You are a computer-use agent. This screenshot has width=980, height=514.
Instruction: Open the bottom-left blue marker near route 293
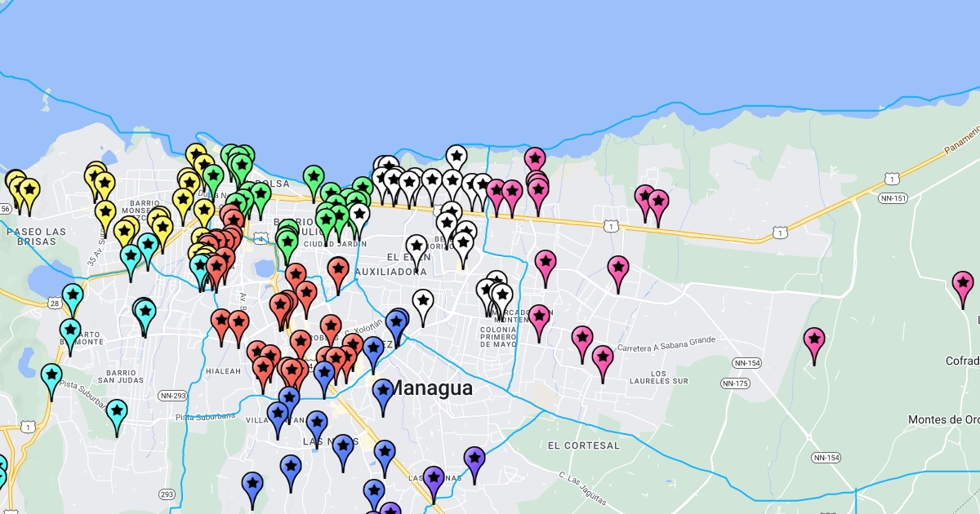[x=252, y=486]
